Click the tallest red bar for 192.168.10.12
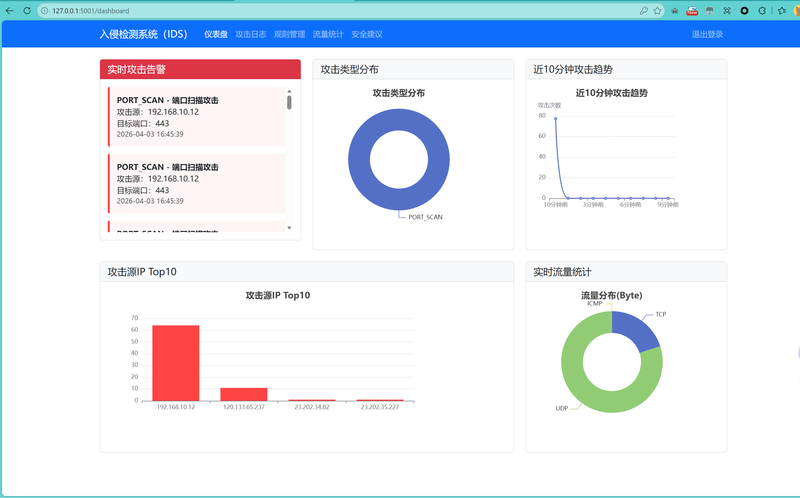 pos(175,362)
